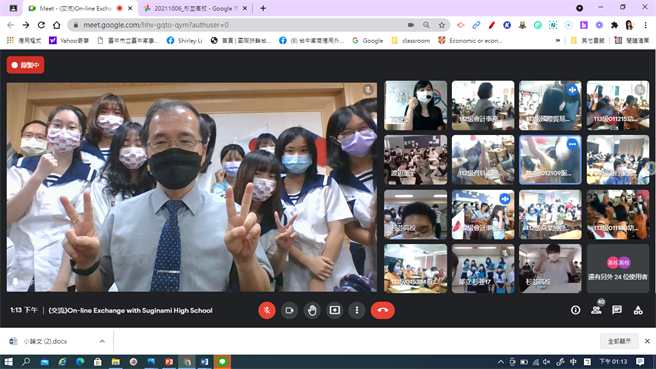Screen dimensions: 656x369
Task: Click the red recording indicator badge
Action: [x=26, y=65]
